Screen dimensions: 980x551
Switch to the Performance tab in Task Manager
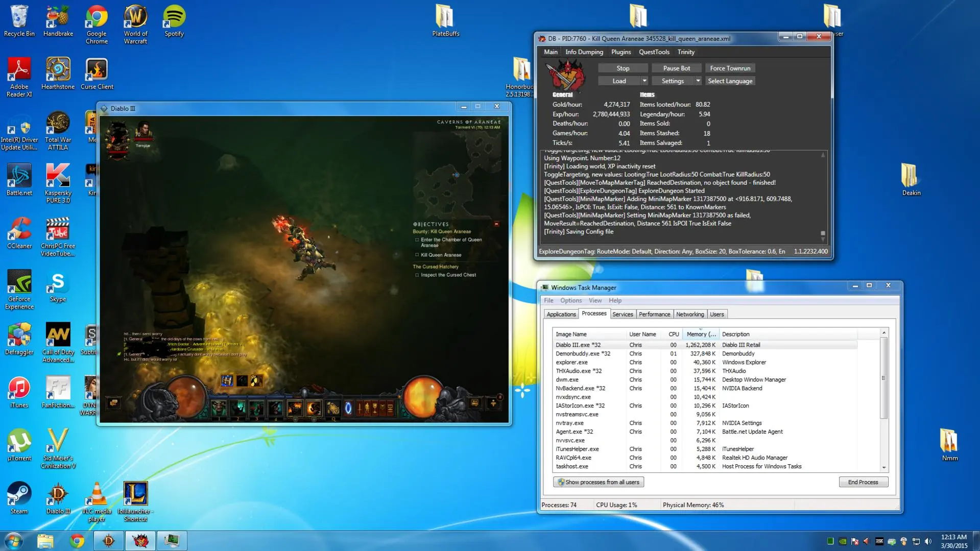click(x=654, y=314)
